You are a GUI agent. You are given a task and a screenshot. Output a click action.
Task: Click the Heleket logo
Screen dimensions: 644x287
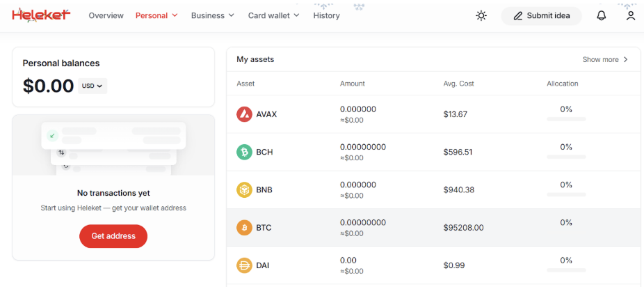pos(41,15)
